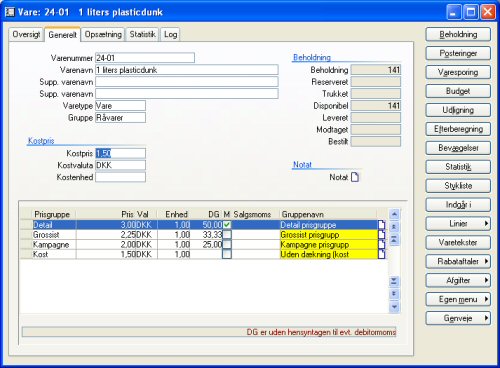Switch to the Statistik tab
The image size is (500, 368).
pos(142,34)
